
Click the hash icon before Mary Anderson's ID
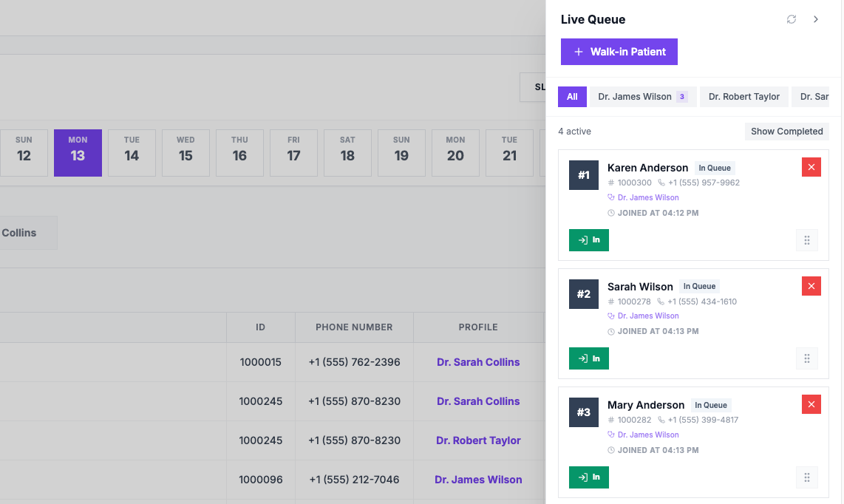(611, 420)
